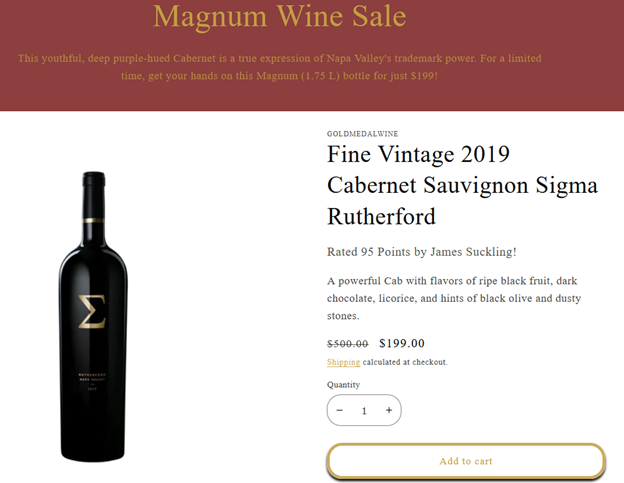Click the plus icon to increase quantity
The image size is (624, 483).
pos(388,410)
